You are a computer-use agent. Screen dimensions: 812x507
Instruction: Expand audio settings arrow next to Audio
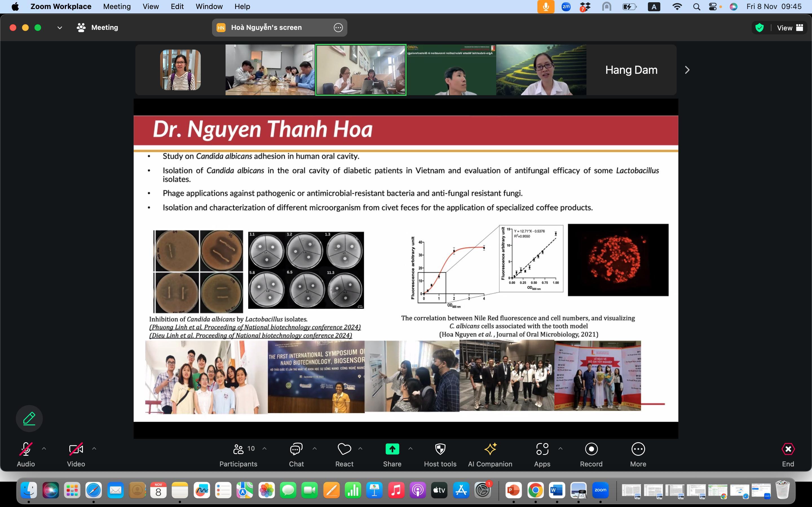44,448
